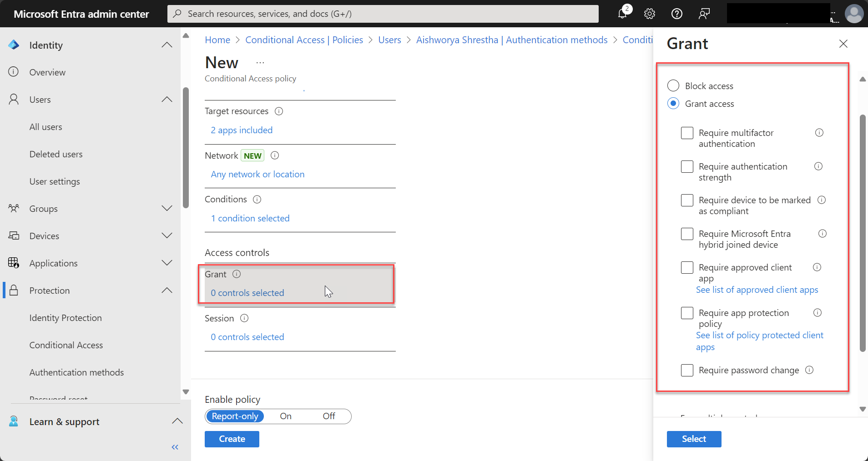This screenshot has width=868, height=461.
Task: Set Enable policy to On
Action: coord(286,416)
